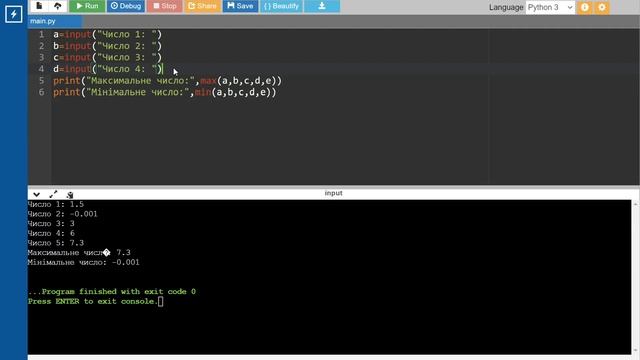This screenshot has width=640, height=360.
Task: Expand console to fullscreen with arrows icon
Action: (x=53, y=195)
